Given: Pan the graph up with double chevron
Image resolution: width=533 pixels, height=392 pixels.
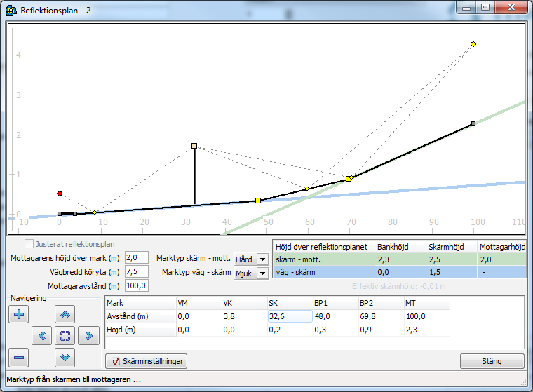Looking at the screenshot, I should pos(65,314).
